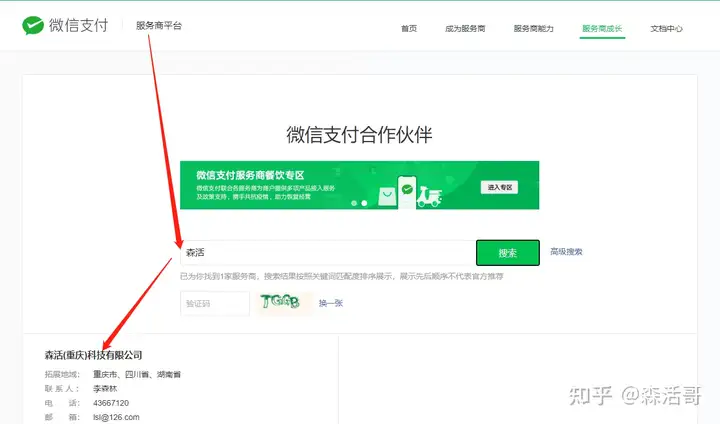Click the region text 重庆市、四川省、湖南省

[137, 374]
